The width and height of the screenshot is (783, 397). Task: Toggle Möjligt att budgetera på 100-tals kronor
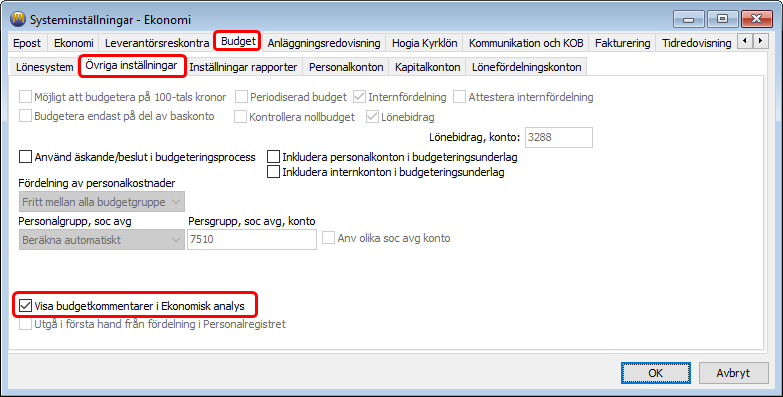25,97
